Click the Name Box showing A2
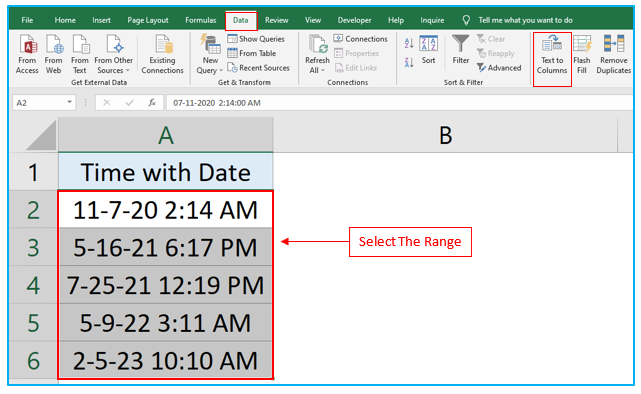This screenshot has height=394, width=641. (39, 103)
